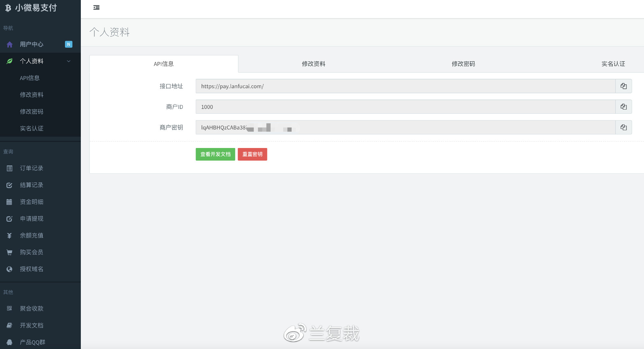Image resolution: width=644 pixels, height=349 pixels.
Task: Select API信息 in sidebar submenu
Action: click(30, 78)
